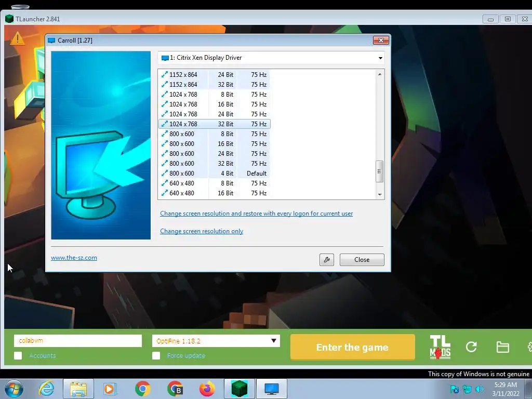Select 640 x 480 16 Bit 75 Hz
This screenshot has width=532, height=399.
[215, 193]
